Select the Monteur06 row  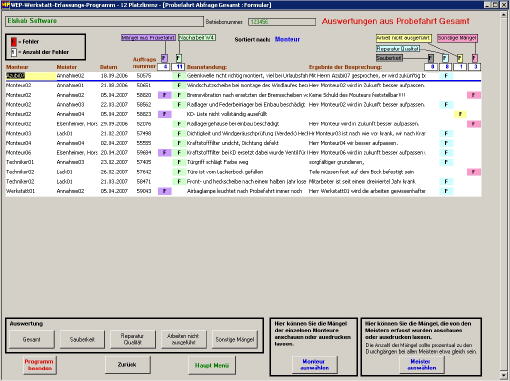pos(243,153)
